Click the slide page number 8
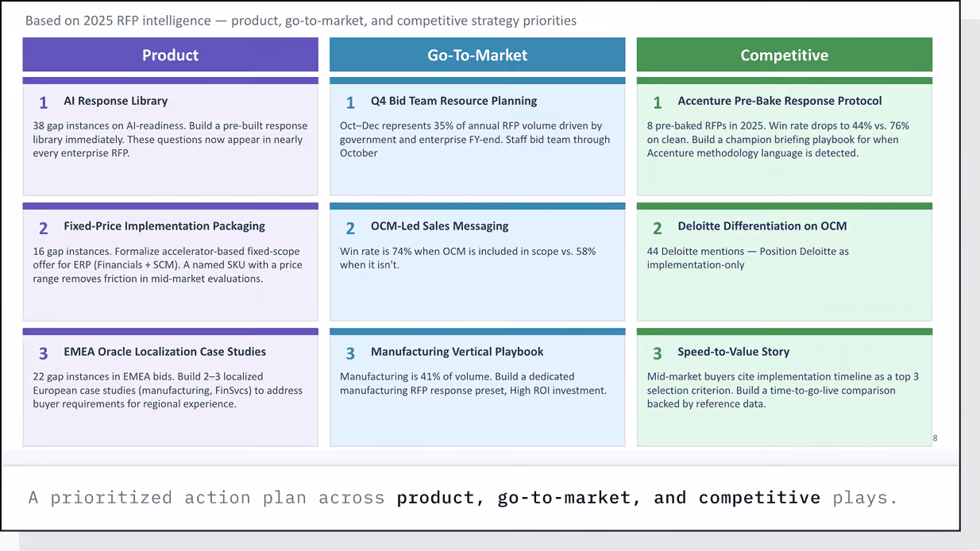The height and width of the screenshot is (551, 980). coord(935,438)
